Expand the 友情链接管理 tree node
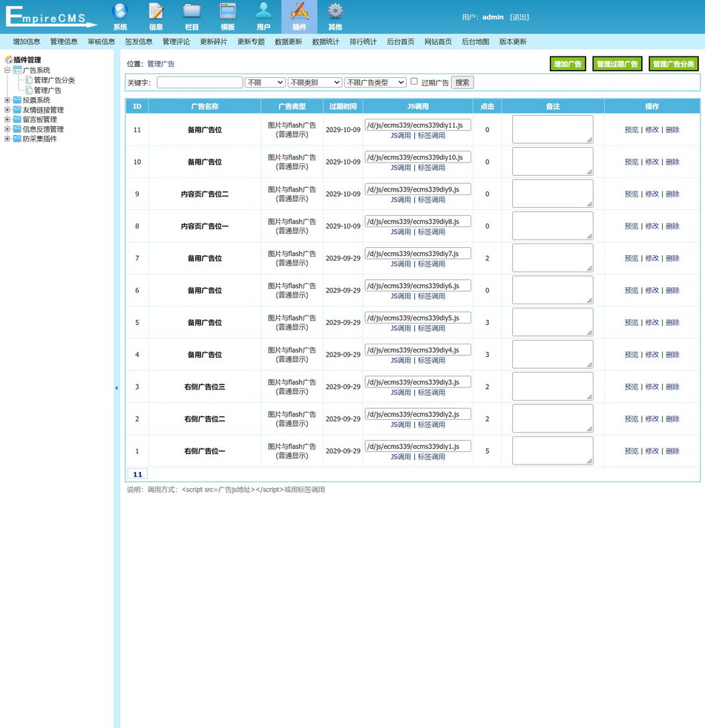This screenshot has height=728, width=705. click(7, 110)
